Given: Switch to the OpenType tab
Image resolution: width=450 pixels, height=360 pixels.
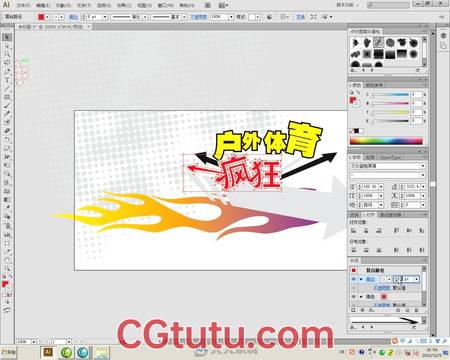Looking at the screenshot, I should point(390,157).
